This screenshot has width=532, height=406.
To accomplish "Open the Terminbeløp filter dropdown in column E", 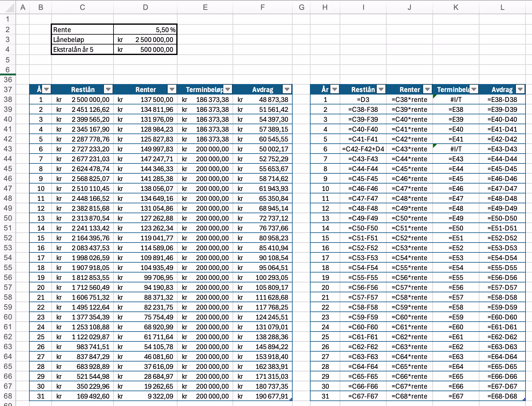I will click(228, 90).
